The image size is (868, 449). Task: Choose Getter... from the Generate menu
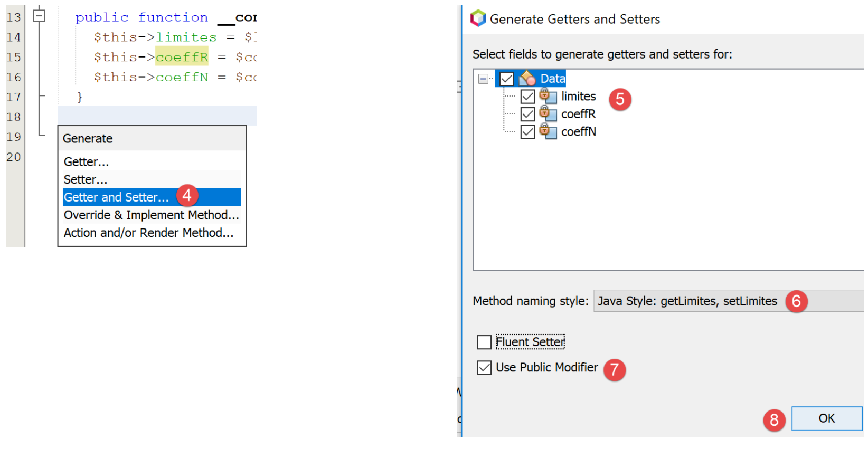click(87, 162)
